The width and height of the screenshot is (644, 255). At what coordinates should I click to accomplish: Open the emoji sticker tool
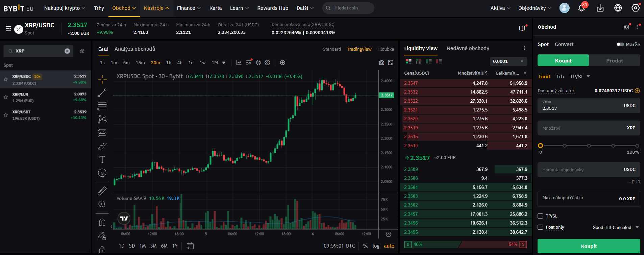(102, 173)
